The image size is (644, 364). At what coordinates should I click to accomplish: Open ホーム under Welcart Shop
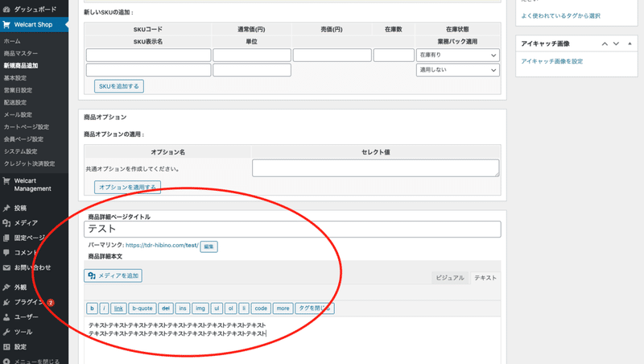12,41
